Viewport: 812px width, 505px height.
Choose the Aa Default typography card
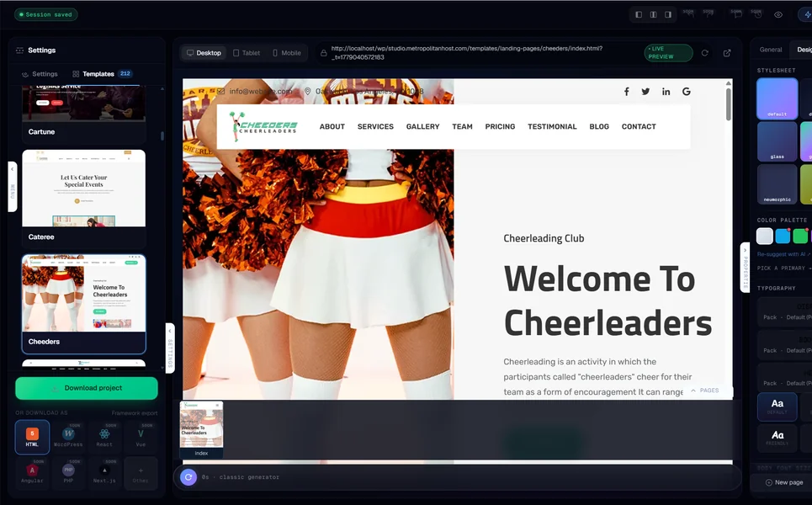coord(777,407)
